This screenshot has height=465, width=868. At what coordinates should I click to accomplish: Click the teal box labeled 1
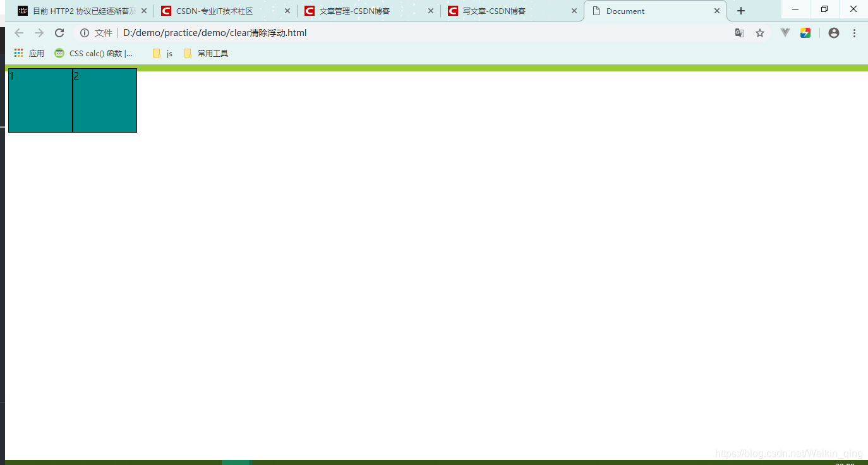(x=40, y=100)
